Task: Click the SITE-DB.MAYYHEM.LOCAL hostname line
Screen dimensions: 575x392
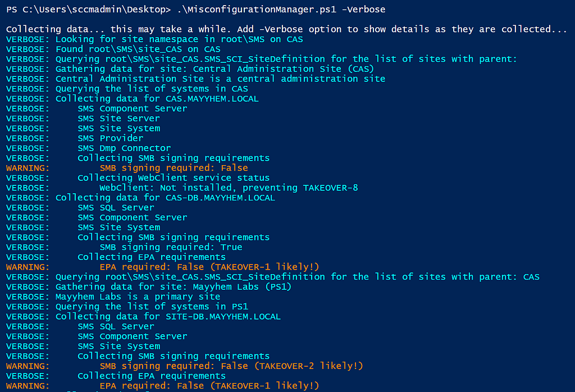Action: [168, 317]
